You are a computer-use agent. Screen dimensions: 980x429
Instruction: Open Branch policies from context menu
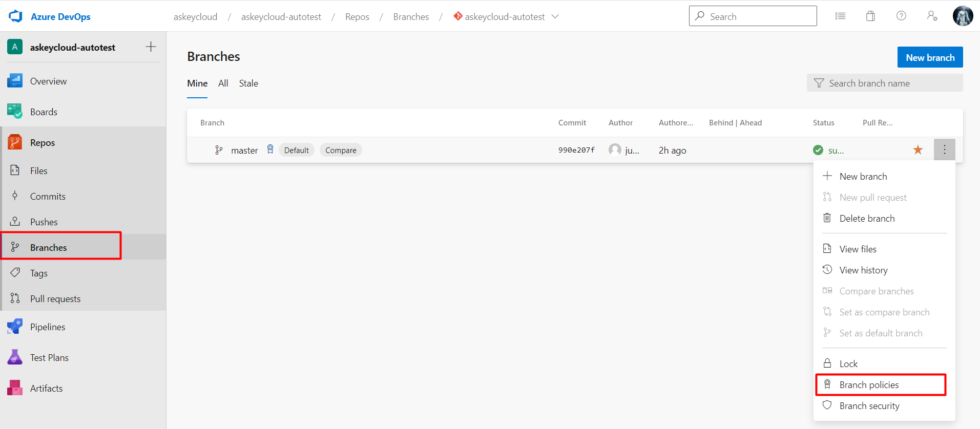[x=884, y=384]
